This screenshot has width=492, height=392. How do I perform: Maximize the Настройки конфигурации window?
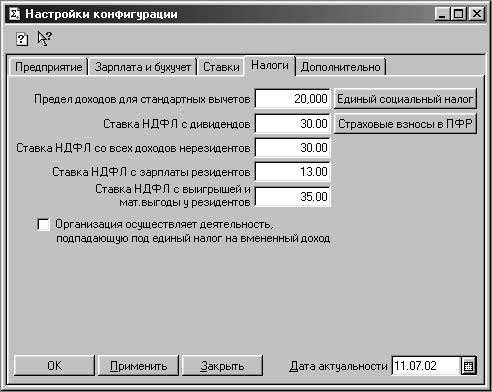click(x=459, y=14)
